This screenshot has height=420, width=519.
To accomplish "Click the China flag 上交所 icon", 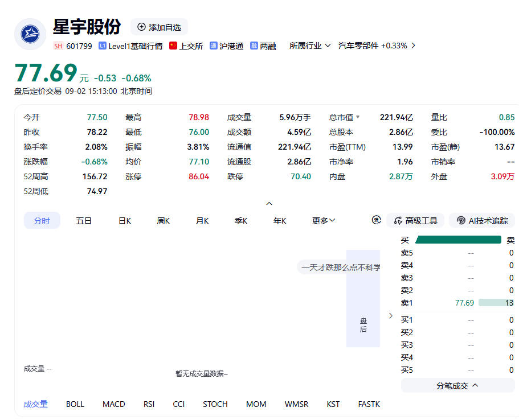I will tap(173, 46).
